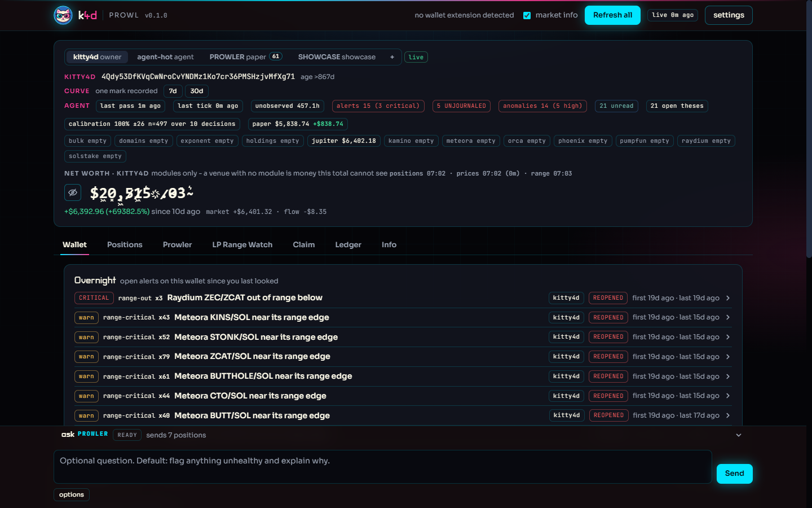Open the options button
This screenshot has height=508, width=812.
[x=72, y=494]
